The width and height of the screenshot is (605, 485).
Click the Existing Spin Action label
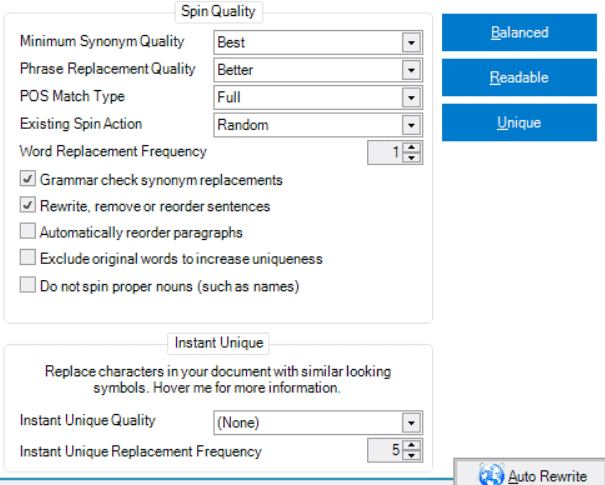(x=81, y=124)
